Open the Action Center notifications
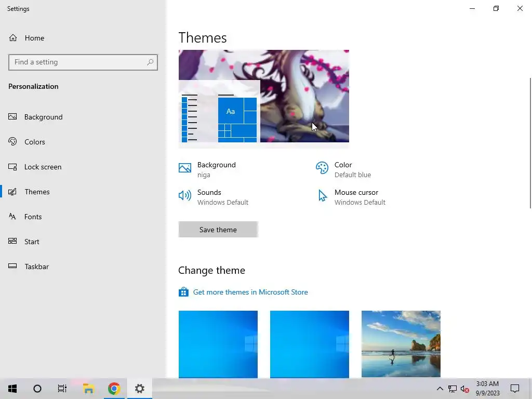 pyautogui.click(x=515, y=389)
